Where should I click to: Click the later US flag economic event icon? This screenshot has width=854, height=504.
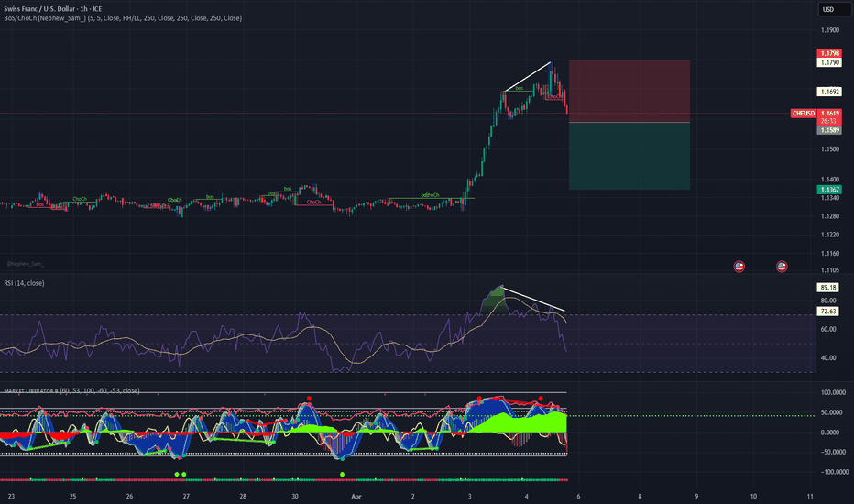point(782,267)
